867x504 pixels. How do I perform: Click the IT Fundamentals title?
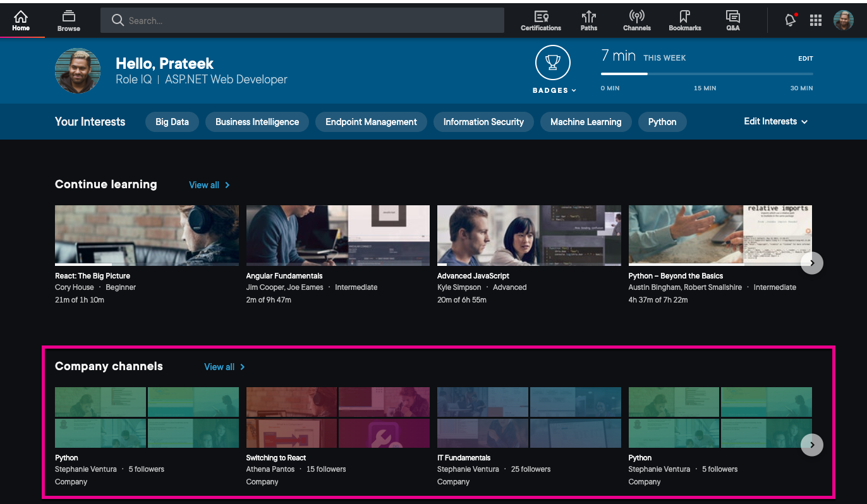tap(464, 458)
